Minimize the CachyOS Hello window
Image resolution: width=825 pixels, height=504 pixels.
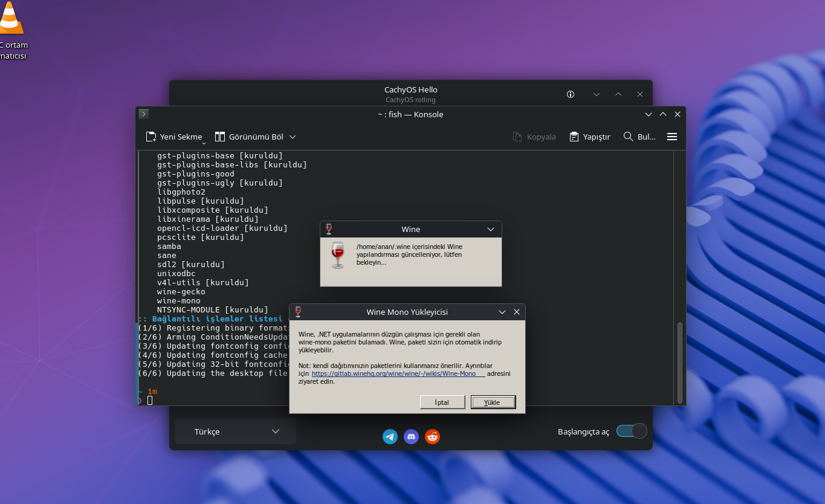[597, 94]
